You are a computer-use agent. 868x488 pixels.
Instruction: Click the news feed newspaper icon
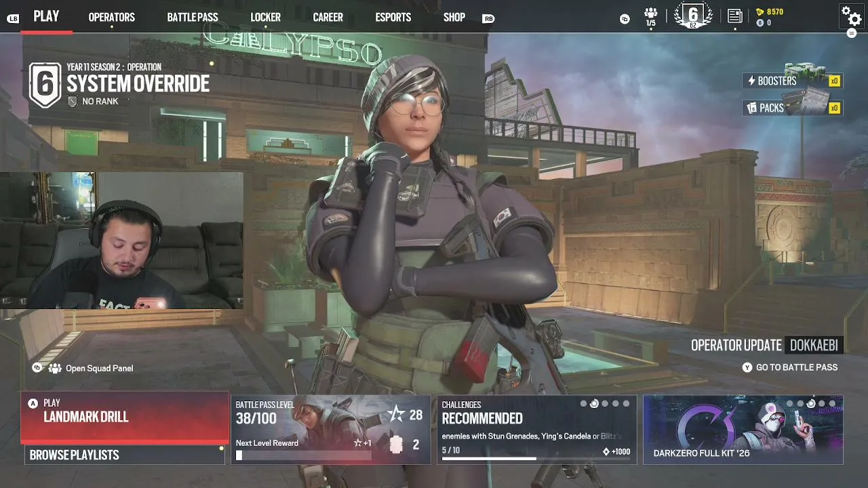click(x=735, y=16)
